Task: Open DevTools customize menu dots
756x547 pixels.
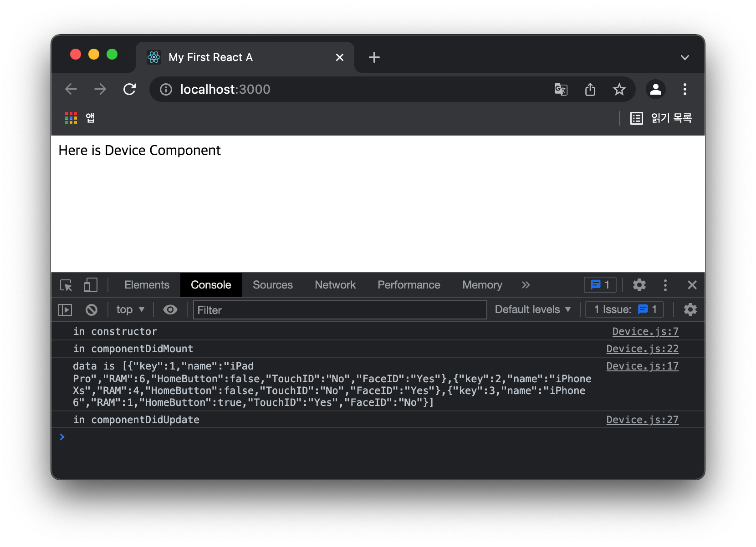Action: coord(665,285)
